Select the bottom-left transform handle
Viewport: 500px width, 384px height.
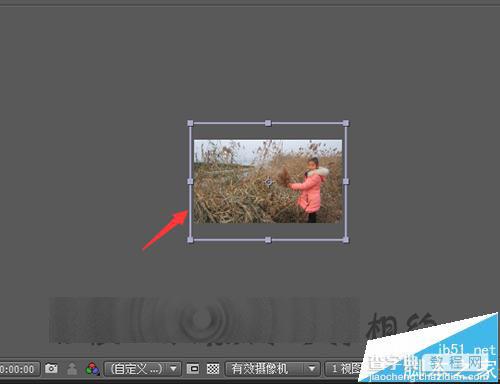point(190,240)
